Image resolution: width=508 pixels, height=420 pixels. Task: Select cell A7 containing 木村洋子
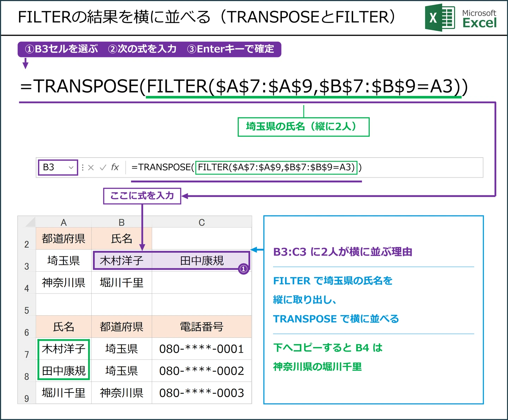pos(64,349)
